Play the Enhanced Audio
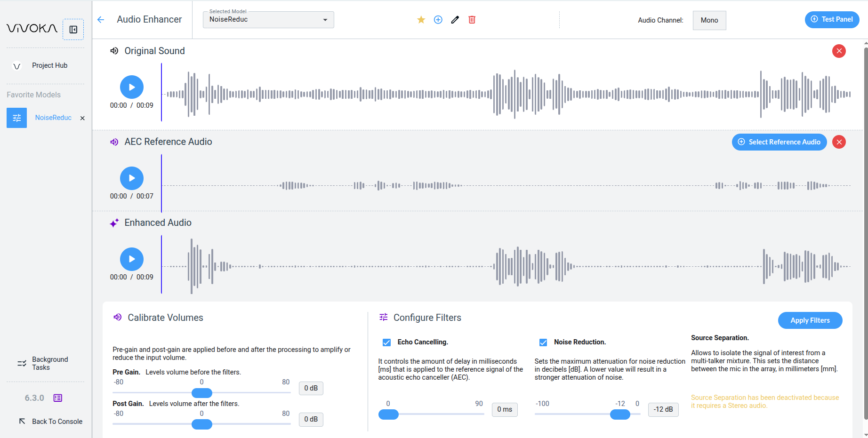 pyautogui.click(x=132, y=259)
